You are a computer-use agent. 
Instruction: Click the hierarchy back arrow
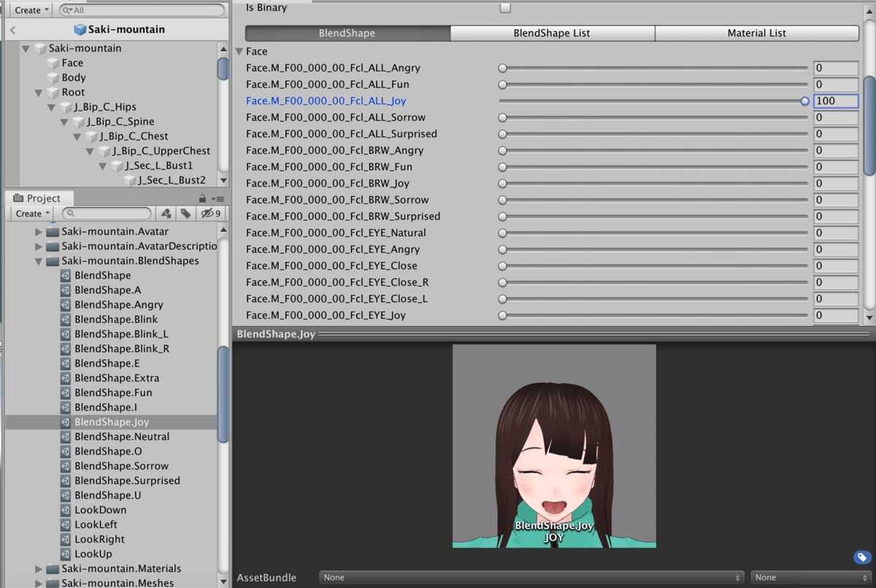pos(14,31)
